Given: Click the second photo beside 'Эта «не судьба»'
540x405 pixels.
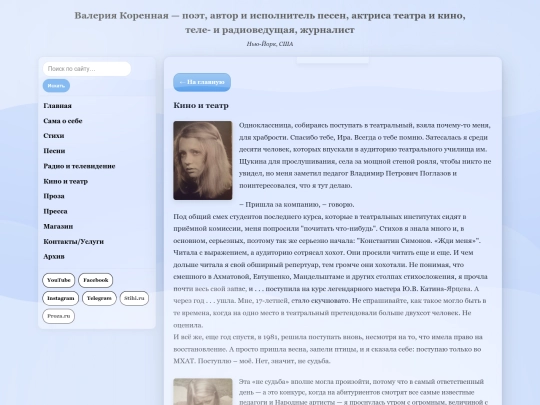Looking at the screenshot, I should (203, 392).
